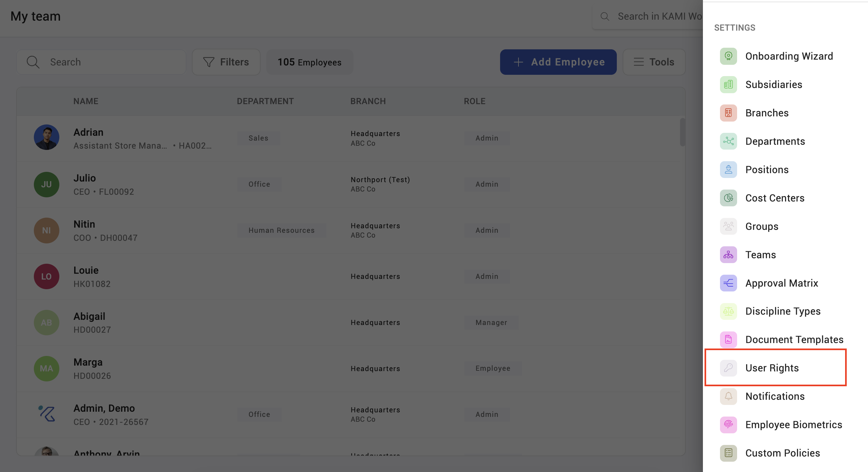Open Louie's employee name

click(86, 270)
